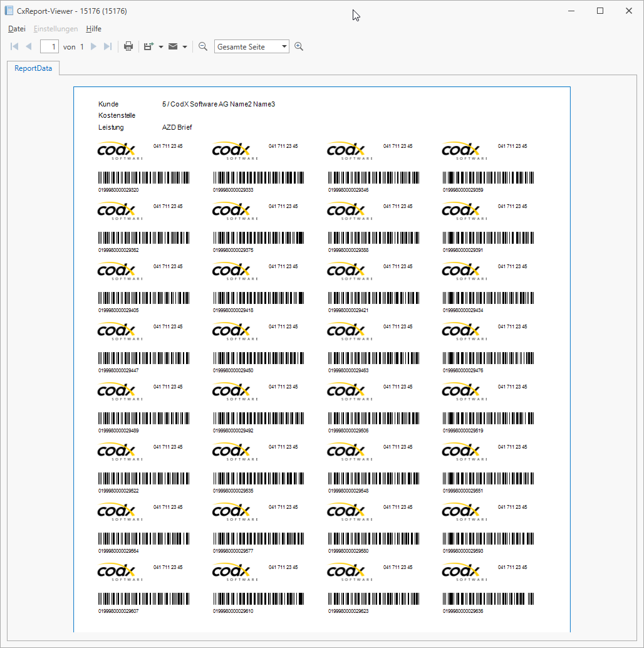The image size is (644, 648).
Task: Expand the export format dropdown arrow
Action: (x=161, y=47)
